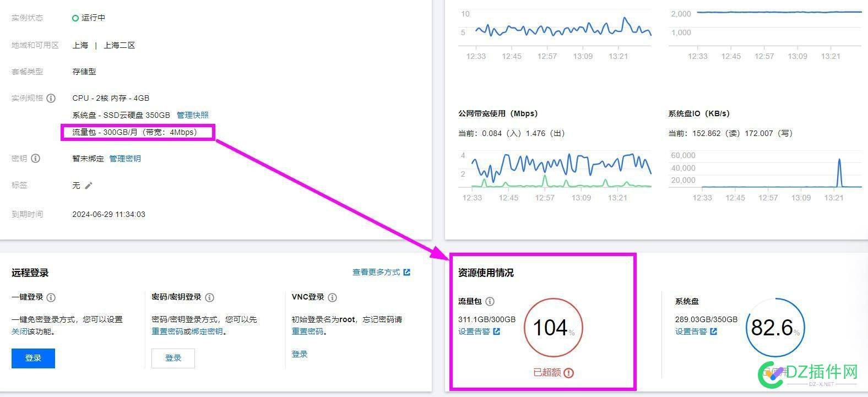Open 管理快照 link
868x397 pixels.
(193, 115)
